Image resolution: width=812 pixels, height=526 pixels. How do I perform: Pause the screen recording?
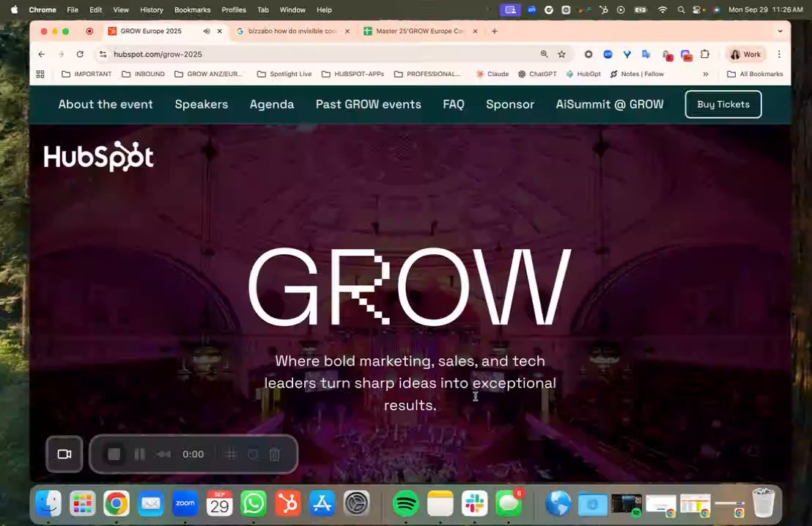pos(140,454)
